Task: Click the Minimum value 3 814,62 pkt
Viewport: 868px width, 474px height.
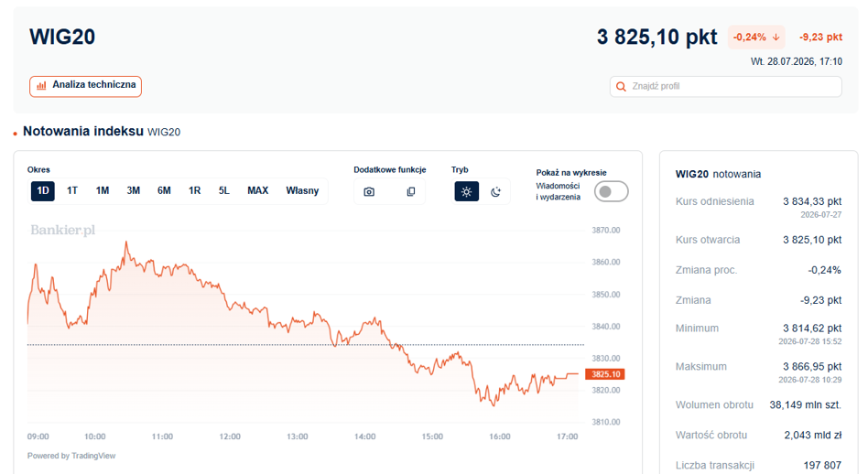Action: coord(812,328)
